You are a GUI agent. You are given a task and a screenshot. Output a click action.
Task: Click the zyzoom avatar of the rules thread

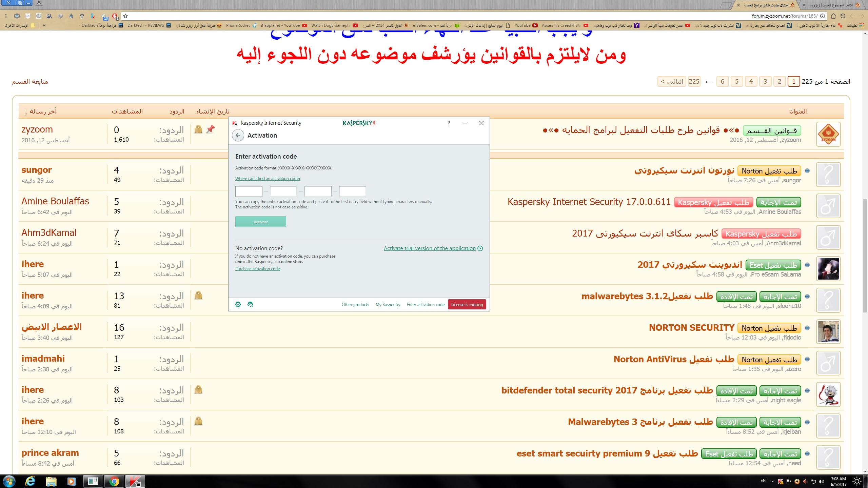pos(828,134)
